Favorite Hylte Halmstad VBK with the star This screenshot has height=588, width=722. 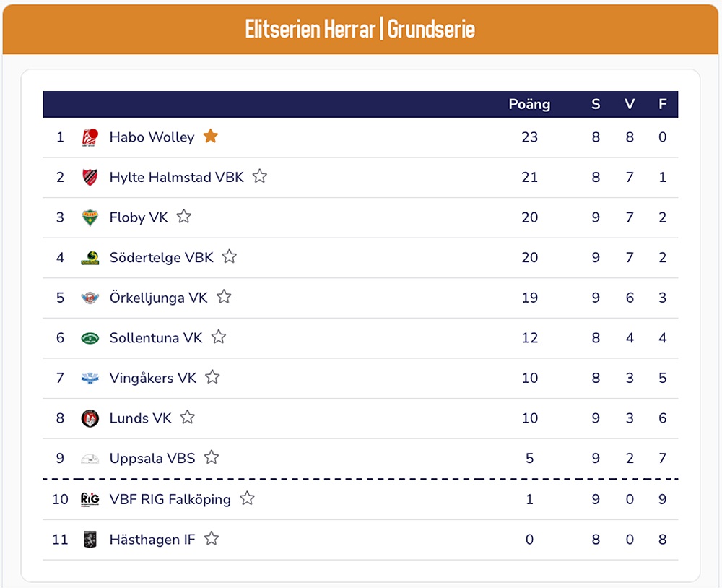point(260,176)
